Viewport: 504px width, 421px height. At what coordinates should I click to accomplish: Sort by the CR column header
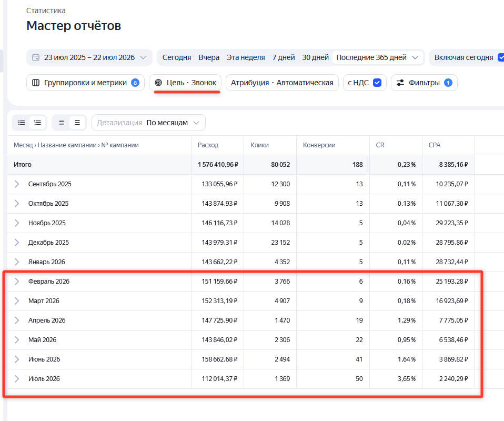pos(380,145)
